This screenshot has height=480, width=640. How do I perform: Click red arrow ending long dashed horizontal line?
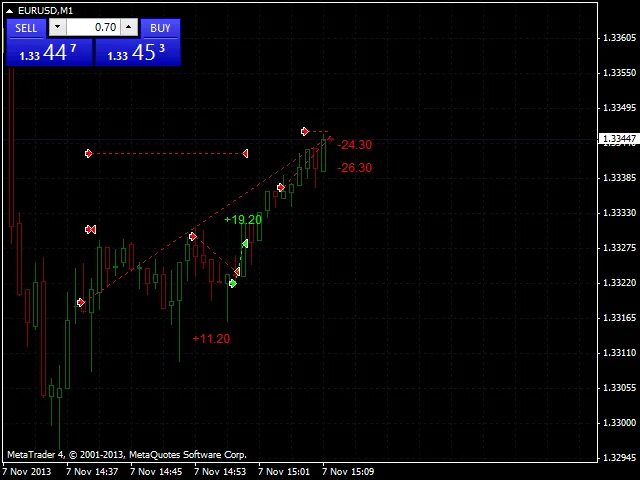click(245, 153)
